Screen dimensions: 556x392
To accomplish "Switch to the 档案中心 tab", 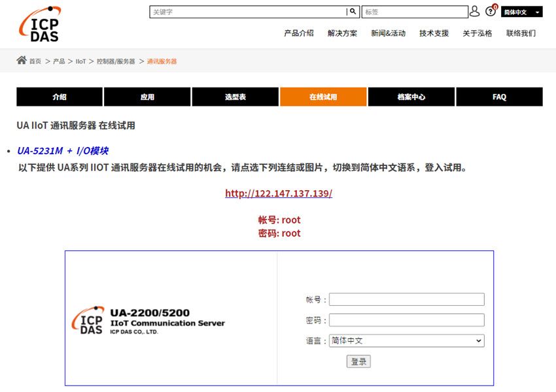I will 411,97.
